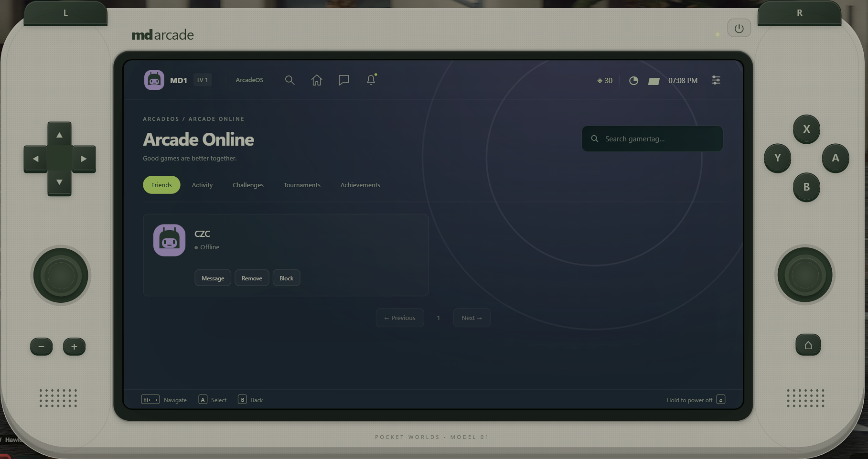868x459 pixels.
Task: Open the Challenges tab
Action: click(248, 185)
